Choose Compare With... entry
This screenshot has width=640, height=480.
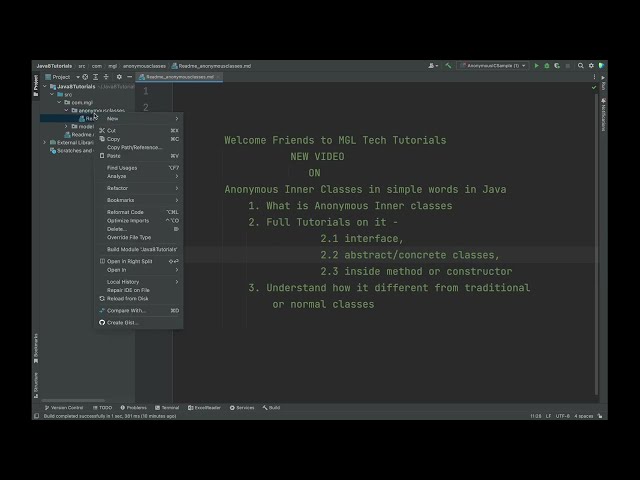click(139, 311)
